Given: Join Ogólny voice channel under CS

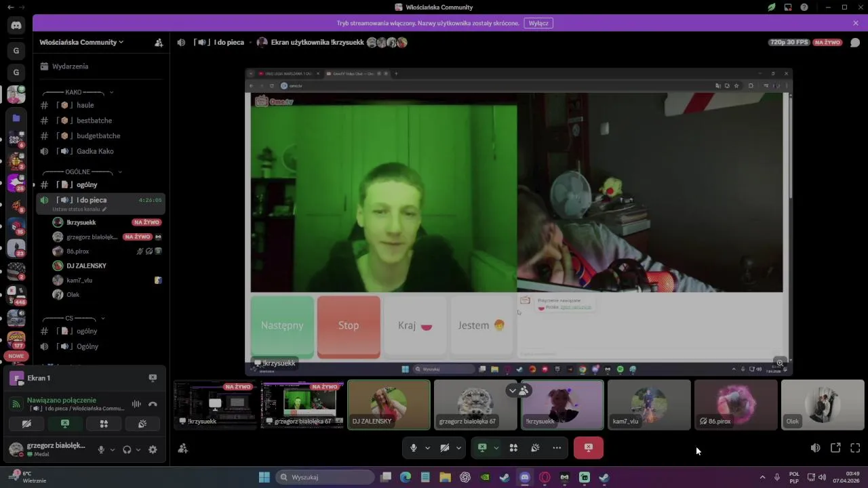Looking at the screenshot, I should pos(100,346).
